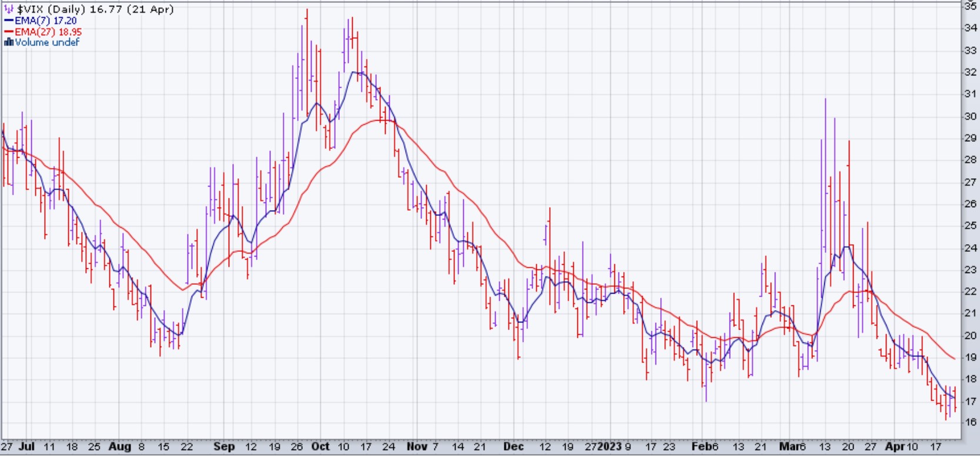Click the 16 value on the price axis
Image resolution: width=980 pixels, height=456 pixels.
(x=970, y=422)
